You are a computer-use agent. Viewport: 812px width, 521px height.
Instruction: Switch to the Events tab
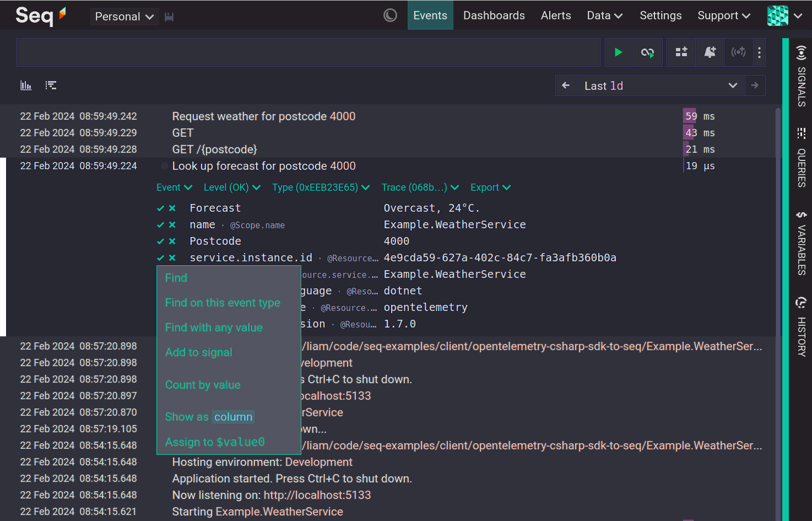click(x=430, y=15)
